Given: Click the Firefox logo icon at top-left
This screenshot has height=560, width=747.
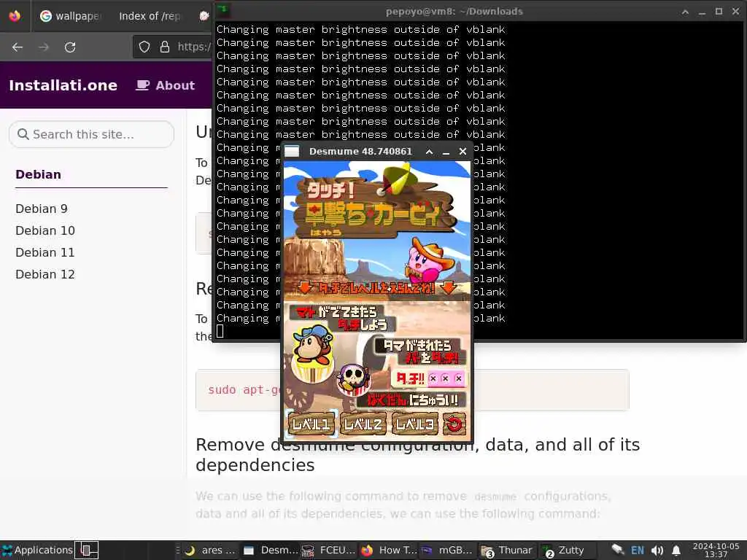Looking at the screenshot, I should click(15, 16).
